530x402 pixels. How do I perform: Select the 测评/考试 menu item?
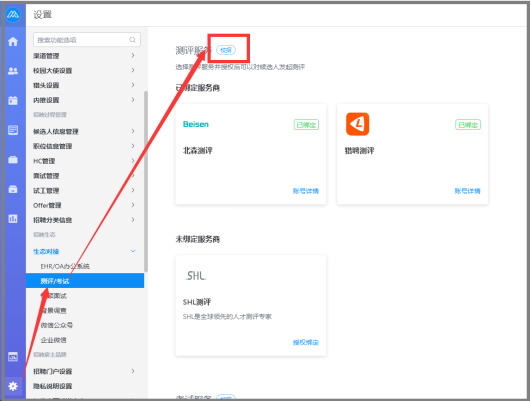click(85, 281)
